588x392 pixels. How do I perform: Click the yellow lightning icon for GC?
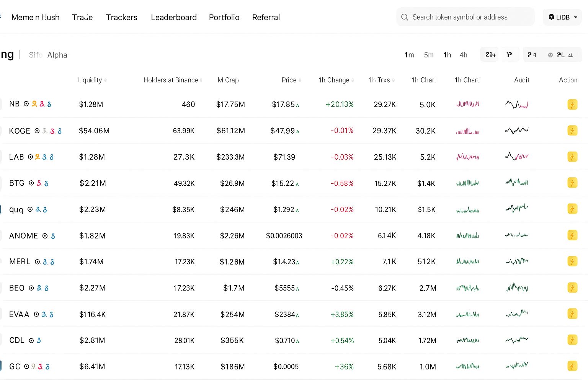pyautogui.click(x=572, y=366)
